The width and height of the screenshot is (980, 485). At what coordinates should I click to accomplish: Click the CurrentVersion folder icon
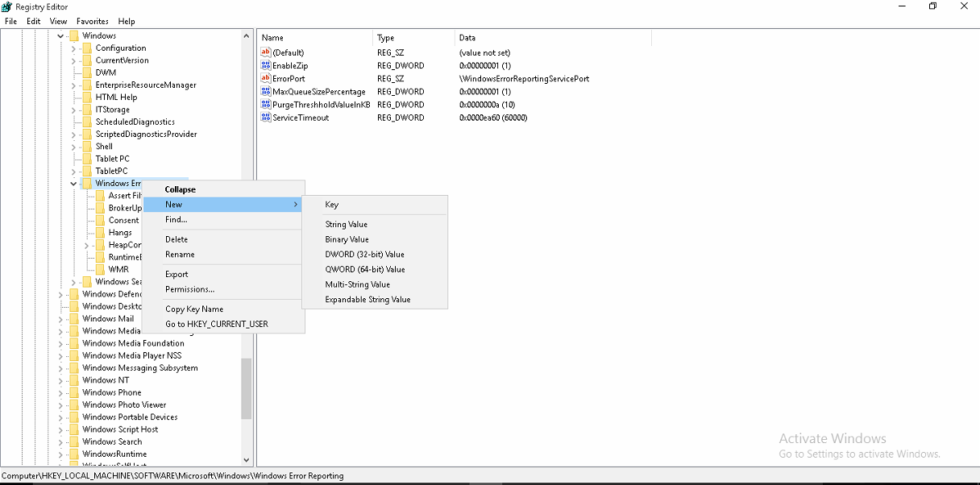click(x=87, y=60)
